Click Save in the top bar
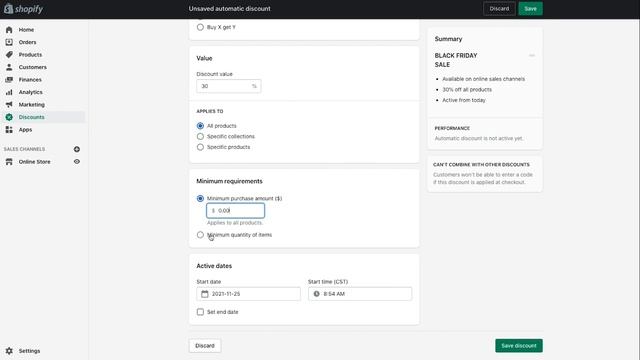This screenshot has width=640, height=360. point(530,9)
